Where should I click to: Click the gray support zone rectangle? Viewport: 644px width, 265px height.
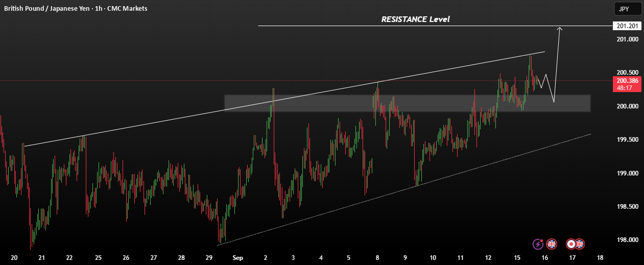coord(407,103)
